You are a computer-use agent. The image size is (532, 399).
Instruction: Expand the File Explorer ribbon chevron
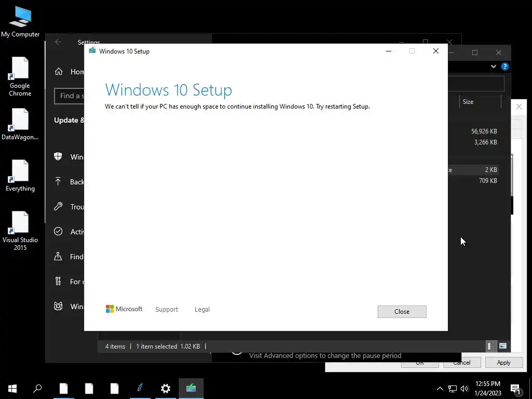494,66
